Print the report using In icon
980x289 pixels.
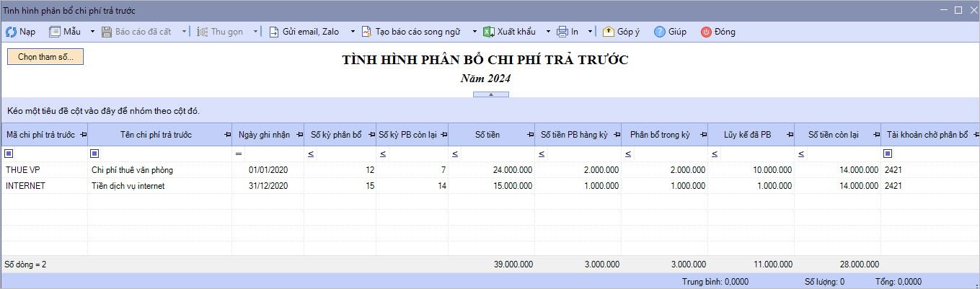tap(562, 32)
